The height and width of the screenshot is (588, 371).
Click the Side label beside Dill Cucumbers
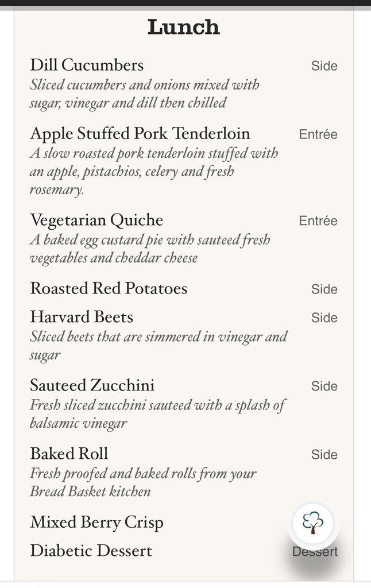pyautogui.click(x=324, y=66)
